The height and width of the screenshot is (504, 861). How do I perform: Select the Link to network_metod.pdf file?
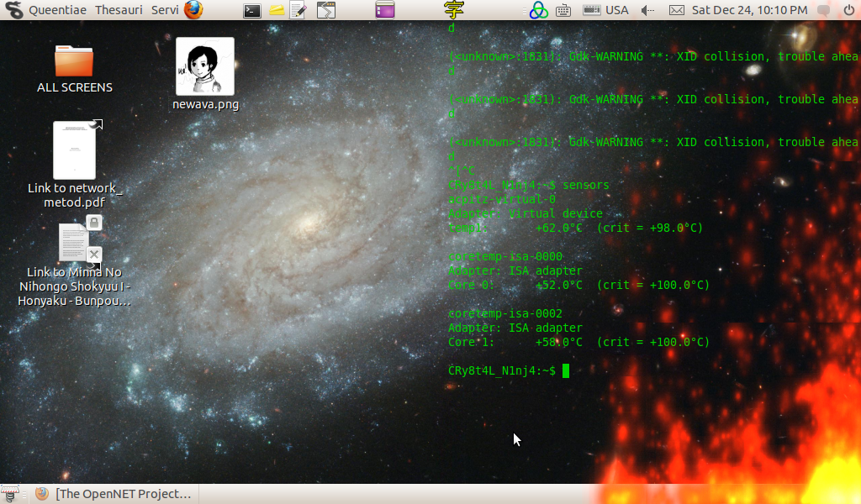pyautogui.click(x=75, y=165)
